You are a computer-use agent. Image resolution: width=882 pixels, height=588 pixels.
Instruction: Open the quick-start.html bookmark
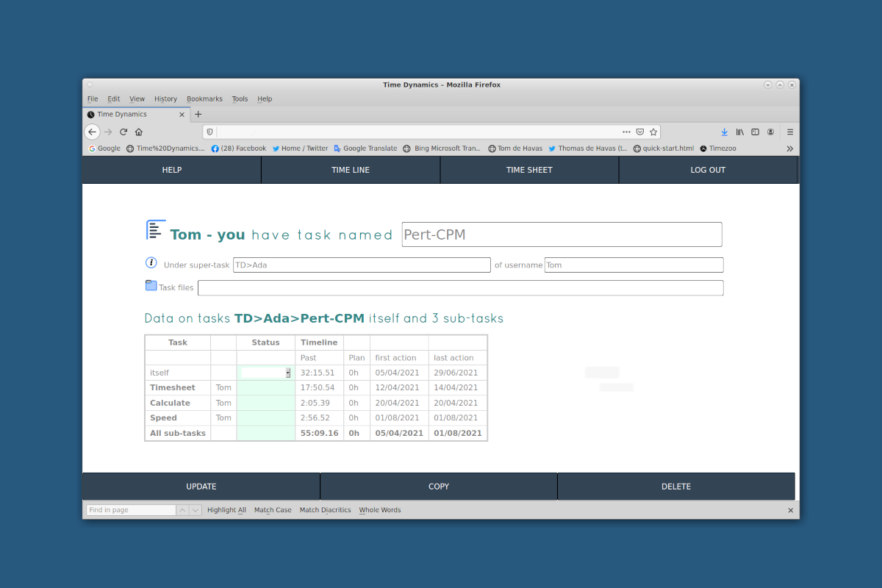pyautogui.click(x=664, y=148)
